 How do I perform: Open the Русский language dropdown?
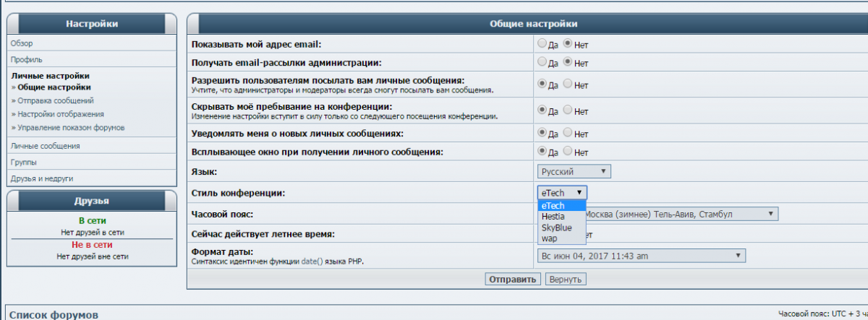click(x=574, y=172)
